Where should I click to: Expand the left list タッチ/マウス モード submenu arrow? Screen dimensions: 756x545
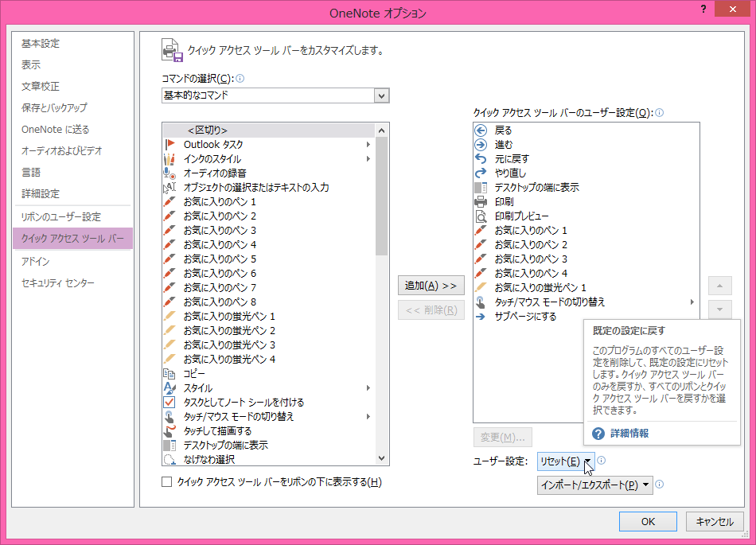[x=368, y=416]
